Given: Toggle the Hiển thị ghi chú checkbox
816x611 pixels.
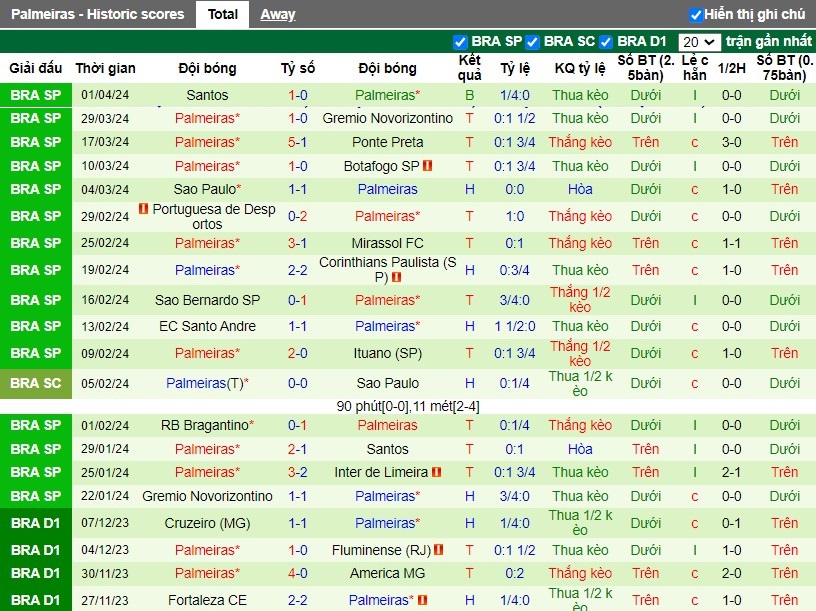Looking at the screenshot, I should point(695,15).
